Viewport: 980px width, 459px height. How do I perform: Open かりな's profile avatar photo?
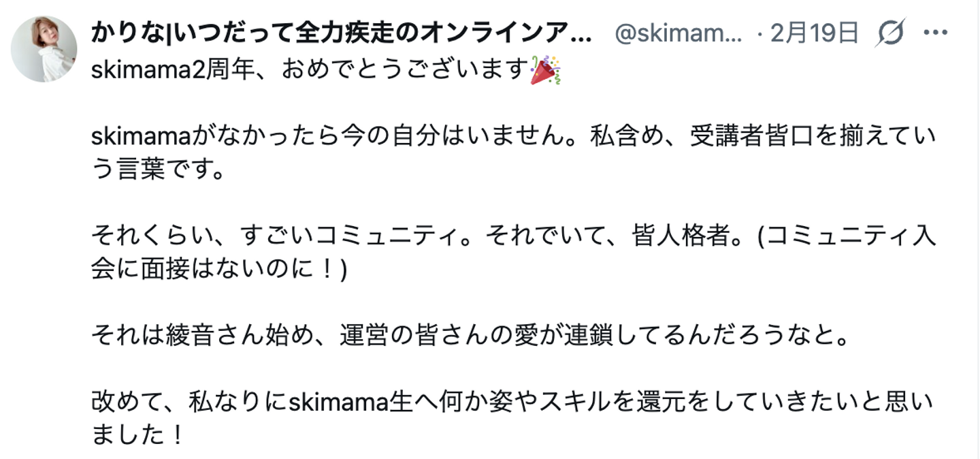44,49
